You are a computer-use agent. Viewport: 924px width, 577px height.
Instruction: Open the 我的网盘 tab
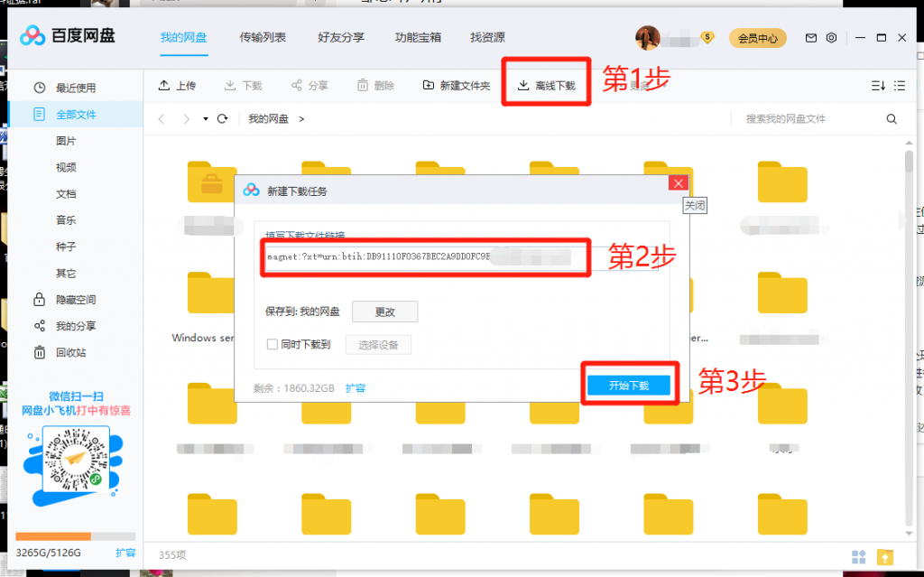(x=183, y=38)
